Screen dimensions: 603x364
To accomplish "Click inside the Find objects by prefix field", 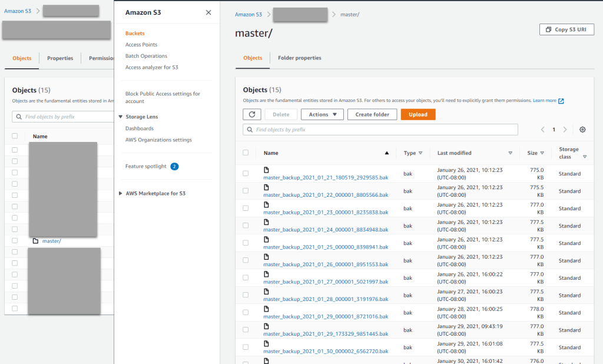I will pos(324,129).
